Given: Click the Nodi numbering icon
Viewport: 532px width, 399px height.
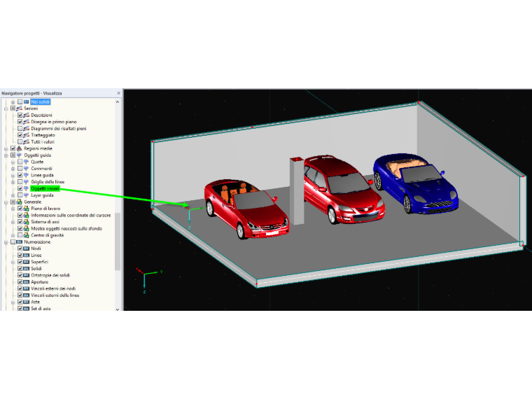Looking at the screenshot, I should 26,248.
